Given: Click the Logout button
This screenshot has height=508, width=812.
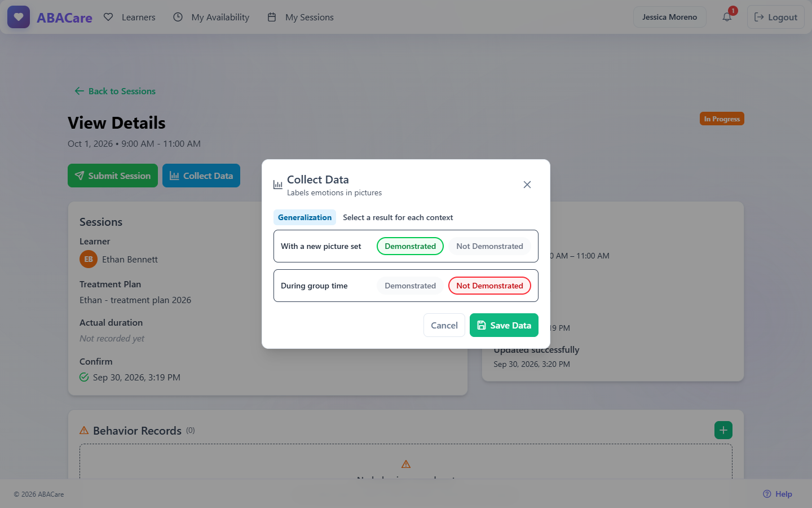Looking at the screenshot, I should tap(776, 17).
